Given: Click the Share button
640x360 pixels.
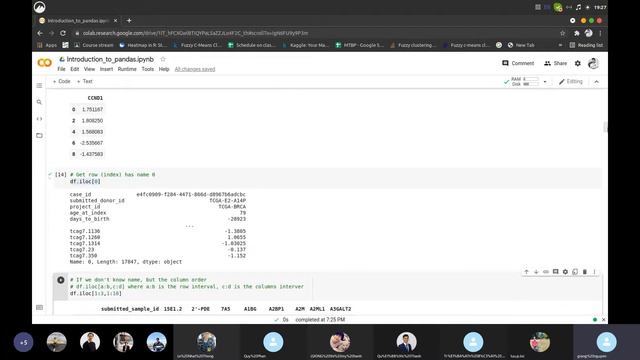Looking at the screenshot, I should (556, 63).
